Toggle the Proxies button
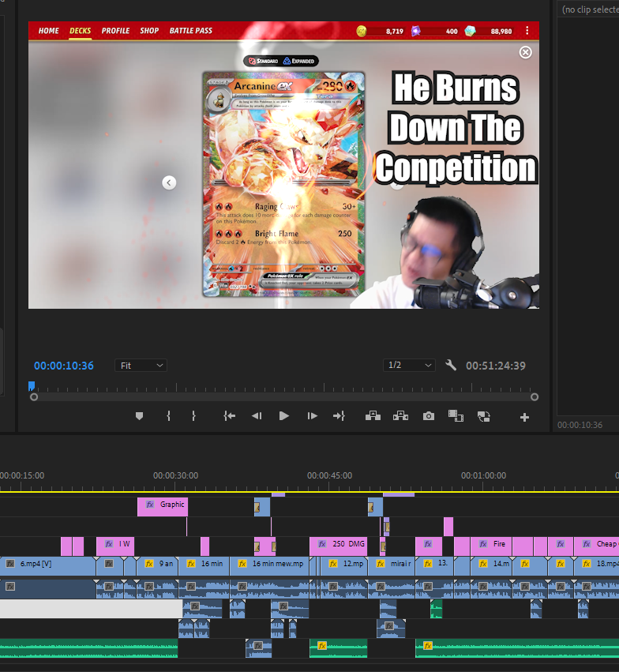 click(484, 417)
